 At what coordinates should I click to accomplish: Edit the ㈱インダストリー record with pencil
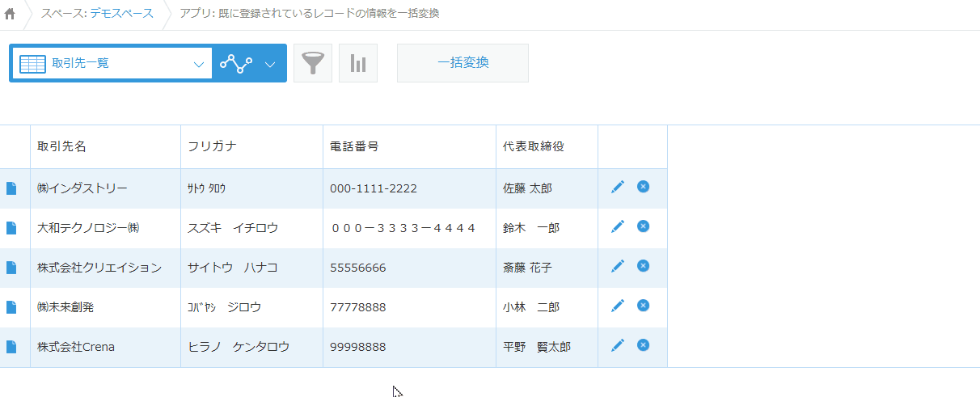(618, 188)
